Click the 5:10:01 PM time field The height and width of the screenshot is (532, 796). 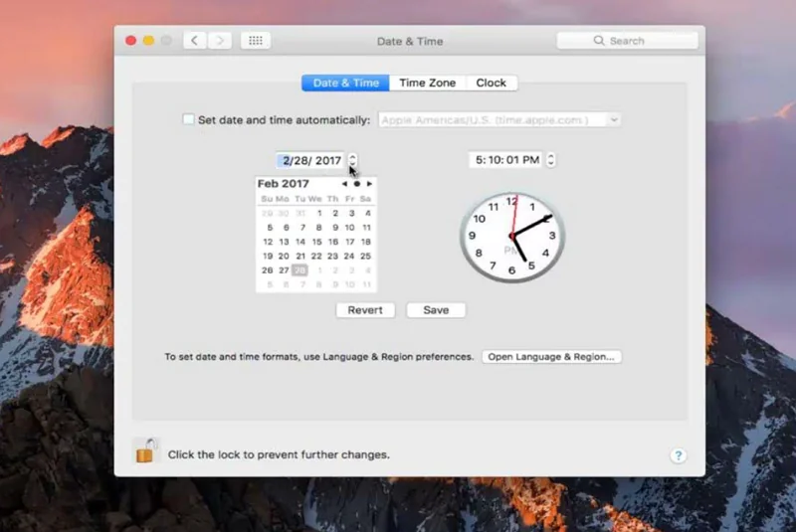pos(505,160)
